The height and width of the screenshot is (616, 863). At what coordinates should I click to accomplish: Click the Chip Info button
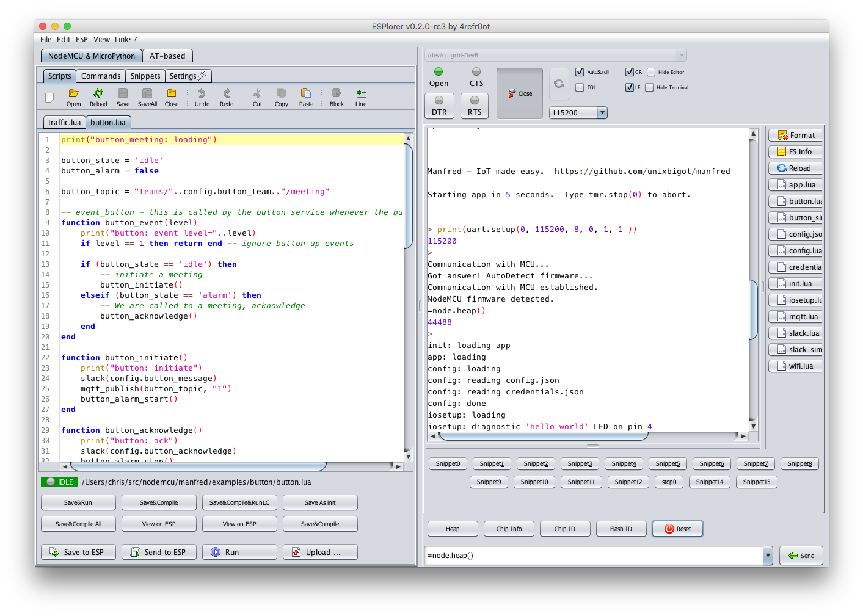coord(509,529)
